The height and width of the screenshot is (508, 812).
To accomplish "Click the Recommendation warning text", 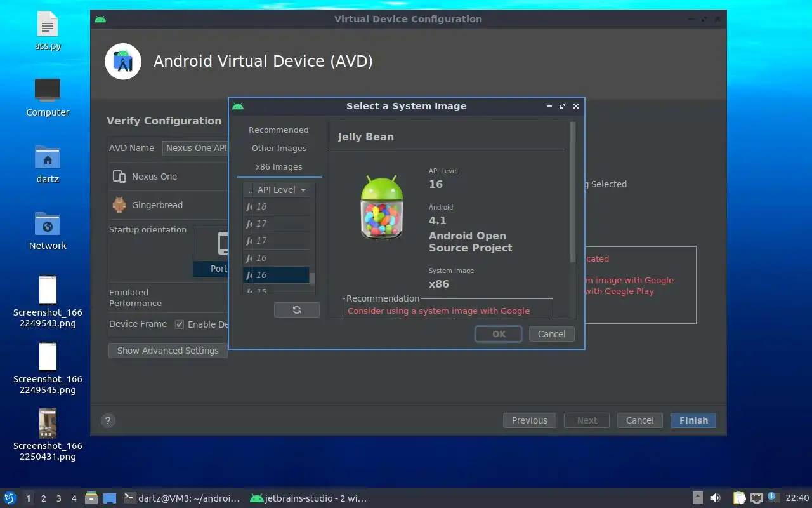I will (438, 311).
